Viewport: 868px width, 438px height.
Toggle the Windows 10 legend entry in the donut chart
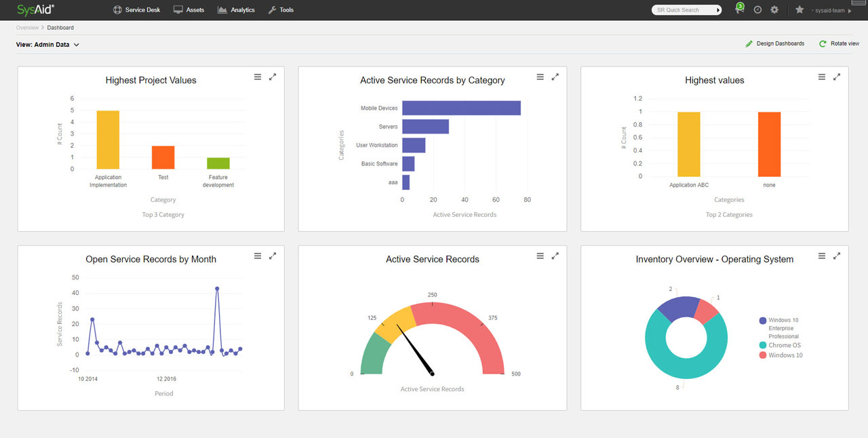(x=785, y=355)
